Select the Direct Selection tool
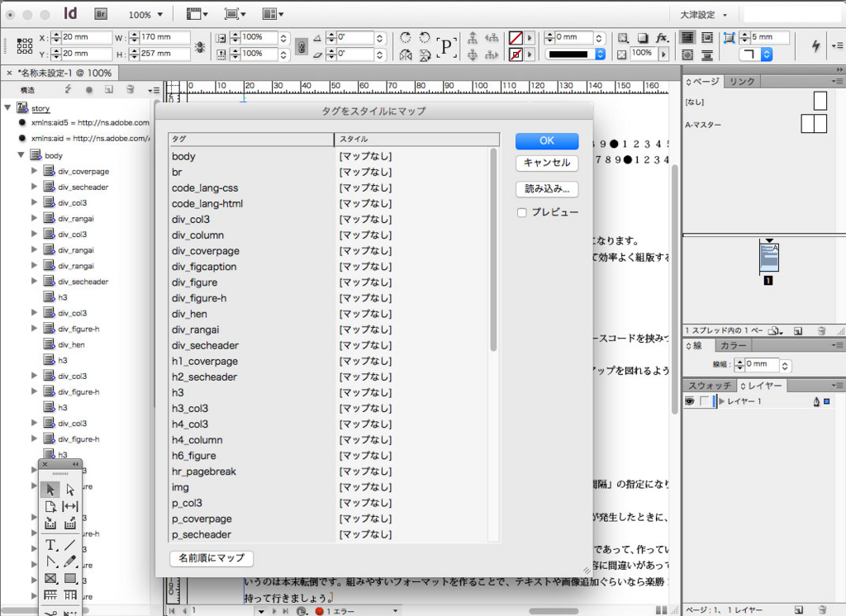This screenshot has width=846, height=616. (70, 489)
